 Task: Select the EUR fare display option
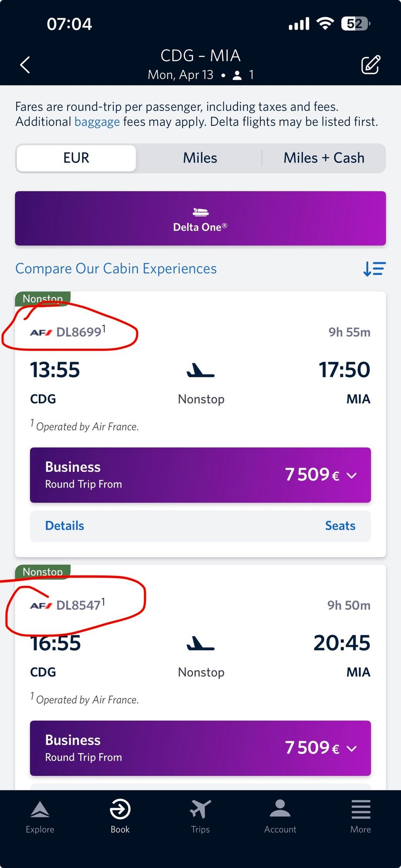[76, 158]
